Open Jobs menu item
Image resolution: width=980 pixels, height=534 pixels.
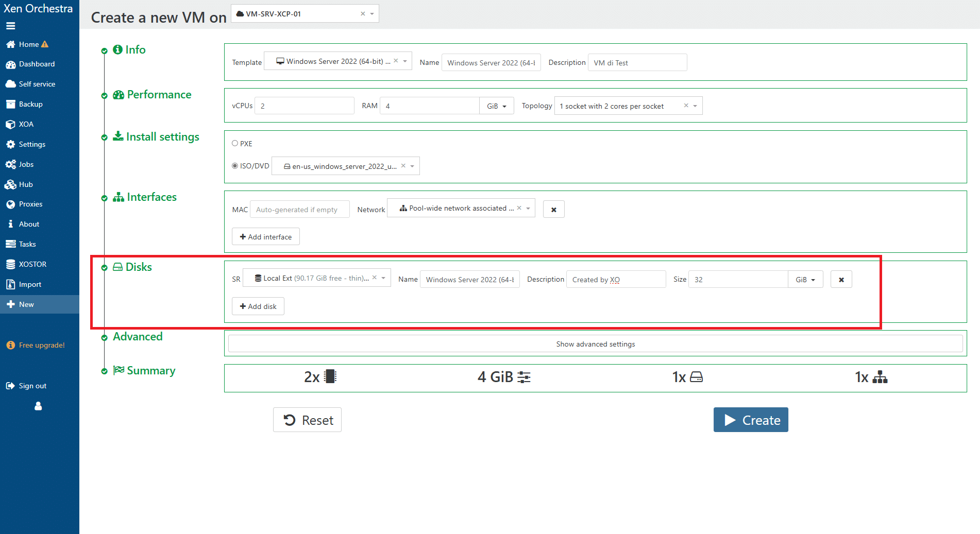(x=40, y=164)
